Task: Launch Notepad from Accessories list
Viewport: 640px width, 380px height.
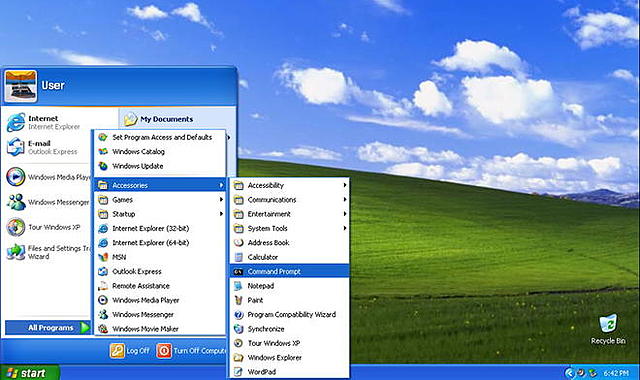Action: [289, 286]
